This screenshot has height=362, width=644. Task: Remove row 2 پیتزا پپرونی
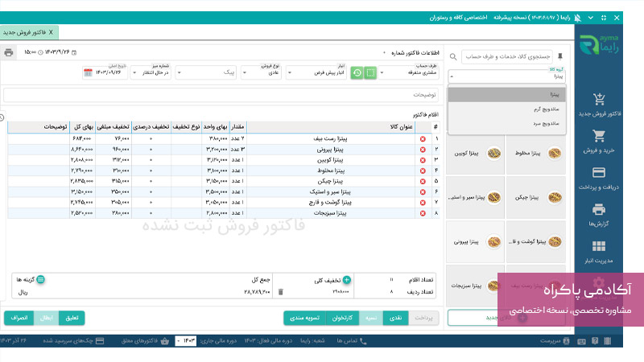[423, 150]
